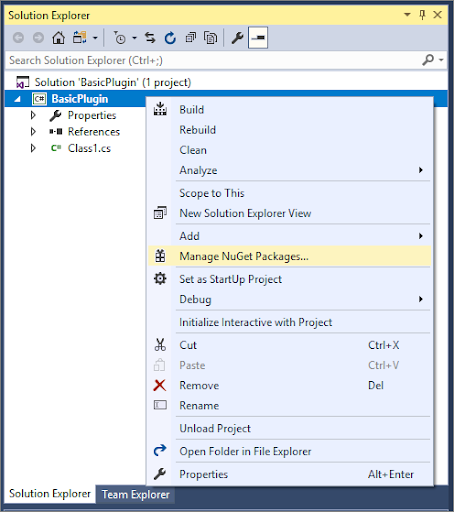Focus the Search Solution Explorer field
The height and width of the screenshot is (512, 454).
coord(213,60)
